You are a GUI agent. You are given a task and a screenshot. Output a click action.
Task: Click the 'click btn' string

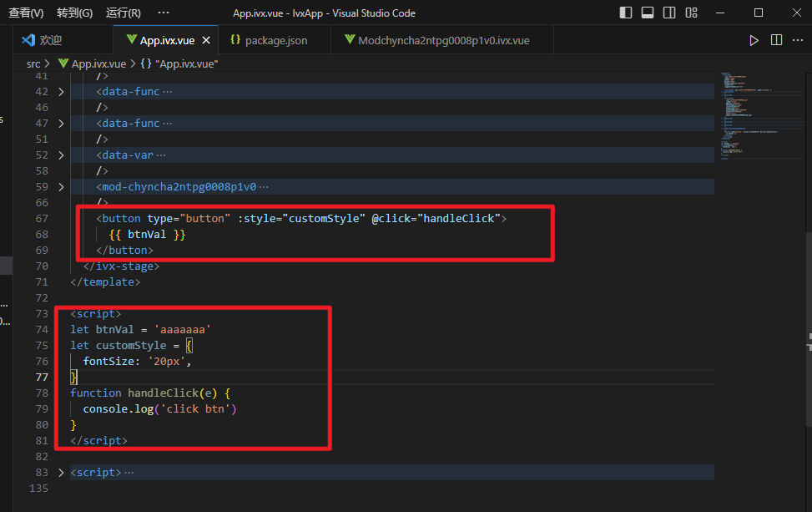(x=195, y=409)
